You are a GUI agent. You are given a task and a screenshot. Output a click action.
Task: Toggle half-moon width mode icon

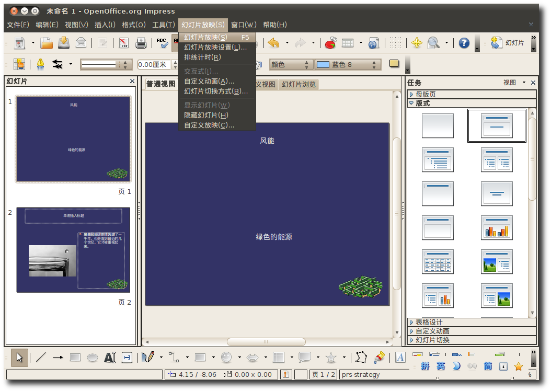[456, 366]
